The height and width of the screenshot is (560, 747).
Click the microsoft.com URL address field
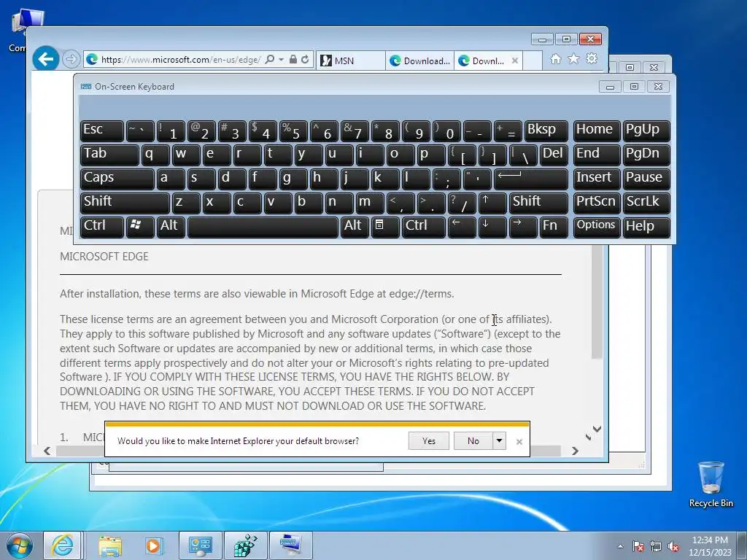coord(180,60)
